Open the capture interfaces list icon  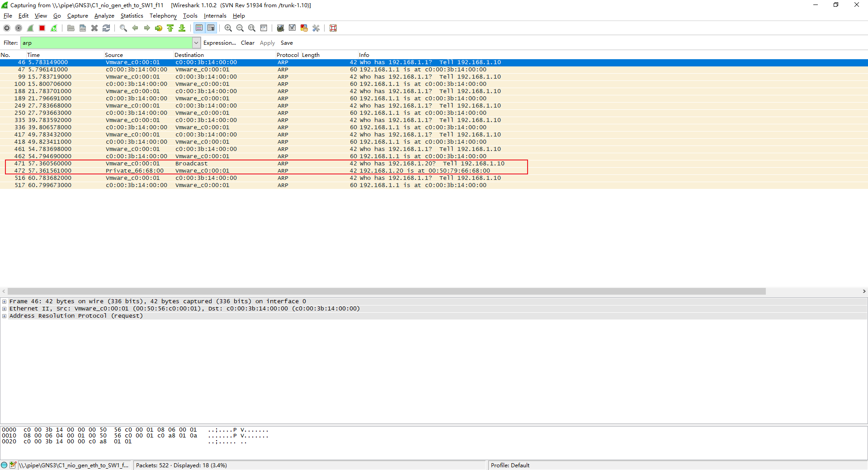[7, 28]
